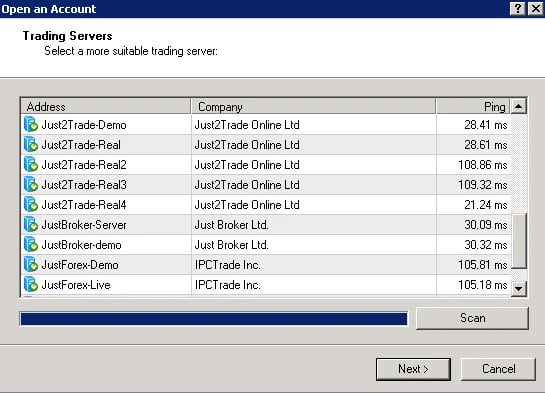Click the server icon beside JustForex-Live

click(x=31, y=285)
